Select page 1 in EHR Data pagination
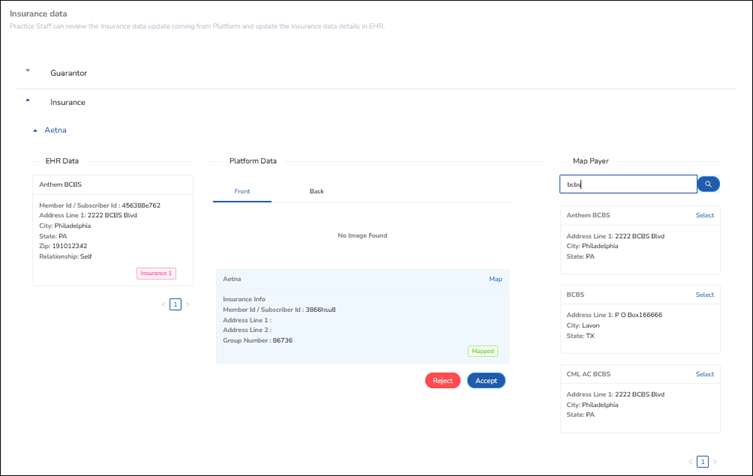The height and width of the screenshot is (476, 753). tap(175, 305)
